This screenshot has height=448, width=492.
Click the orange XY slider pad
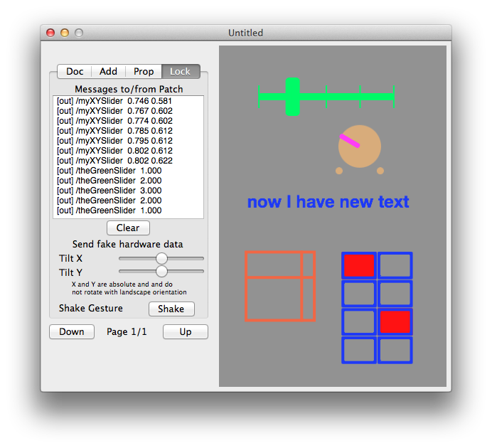[279, 286]
